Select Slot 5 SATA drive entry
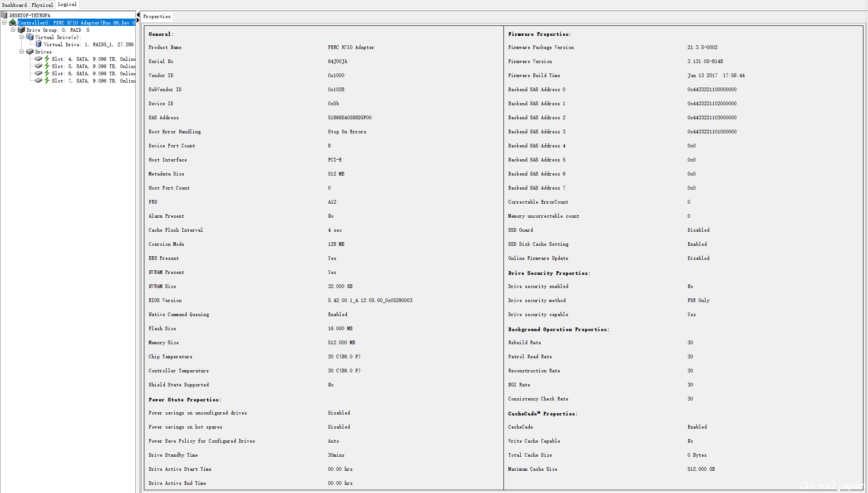 click(x=94, y=66)
